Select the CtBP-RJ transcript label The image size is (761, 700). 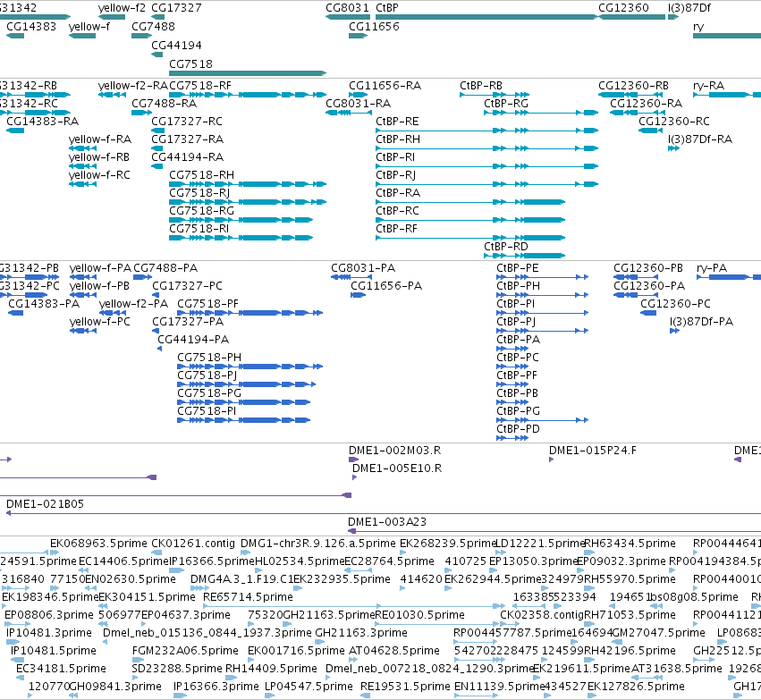coord(396,175)
